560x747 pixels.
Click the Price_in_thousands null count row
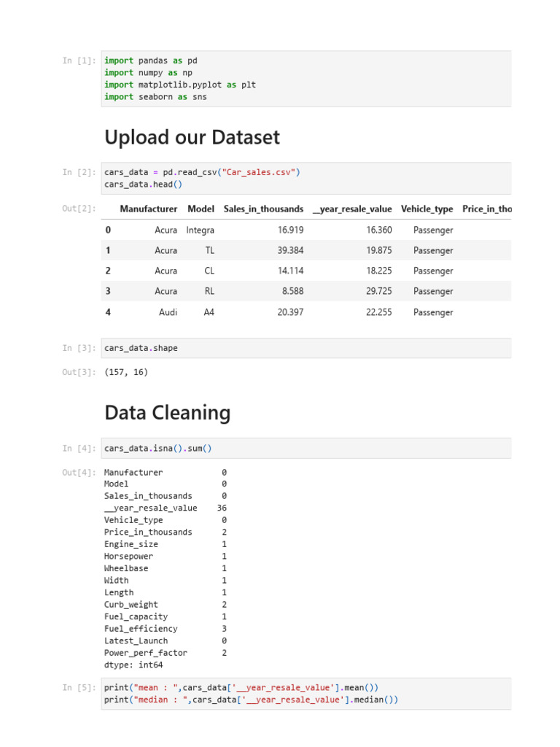point(166,532)
